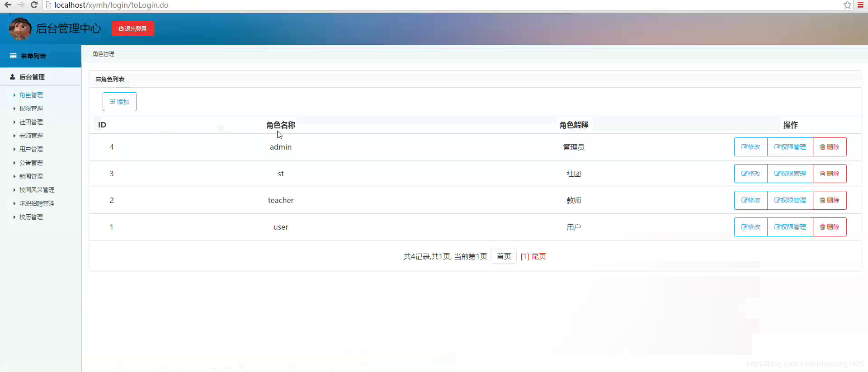Click the 菜单列表 list icon
Viewport: 868px width, 372px height.
click(13, 56)
